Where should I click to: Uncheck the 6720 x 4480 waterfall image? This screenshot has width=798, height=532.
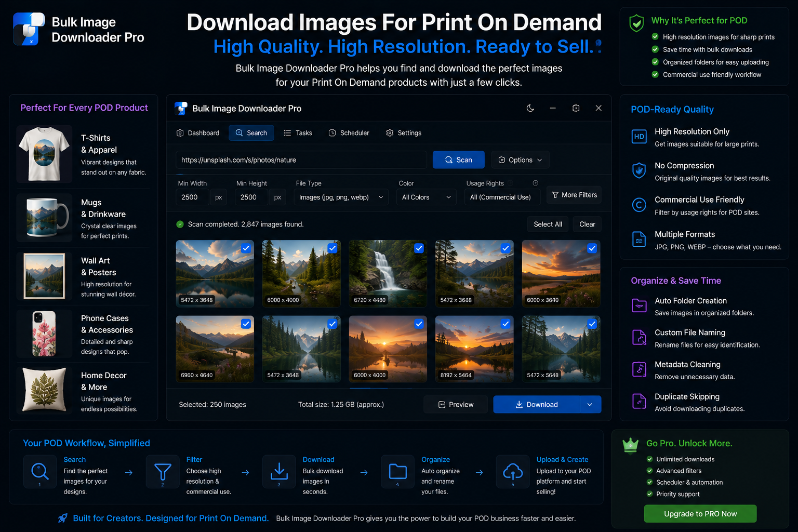[x=419, y=248]
